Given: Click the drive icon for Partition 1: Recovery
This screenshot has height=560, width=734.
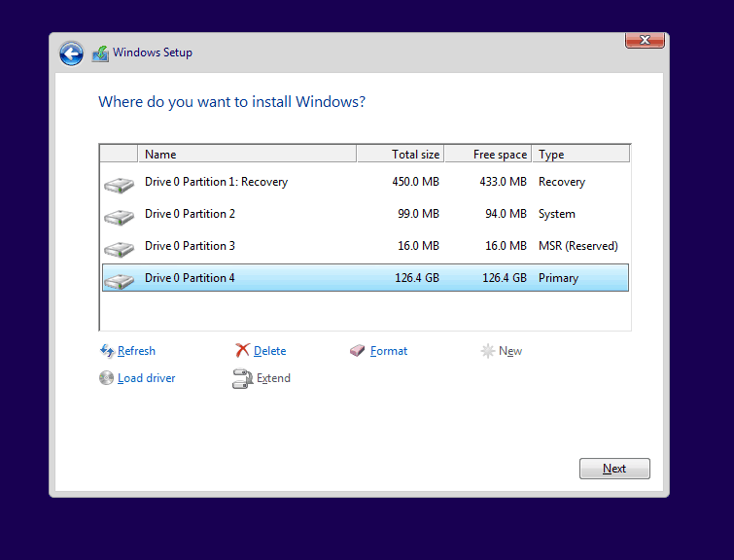Looking at the screenshot, I should click(119, 185).
